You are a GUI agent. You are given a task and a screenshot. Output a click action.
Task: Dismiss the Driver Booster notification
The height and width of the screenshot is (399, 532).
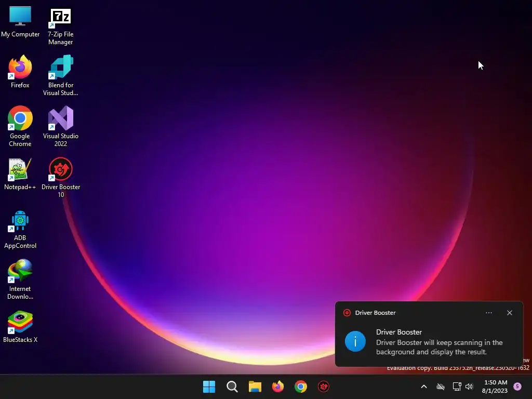click(510, 313)
